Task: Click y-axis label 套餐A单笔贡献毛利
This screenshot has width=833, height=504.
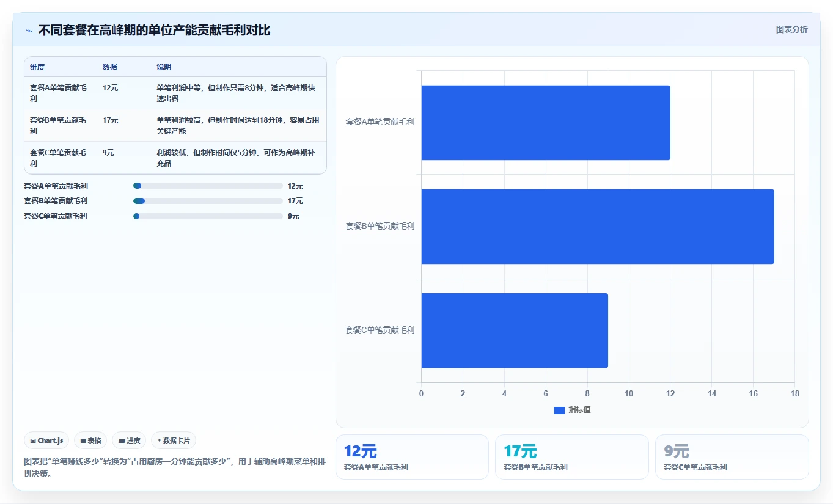Action: [380, 122]
